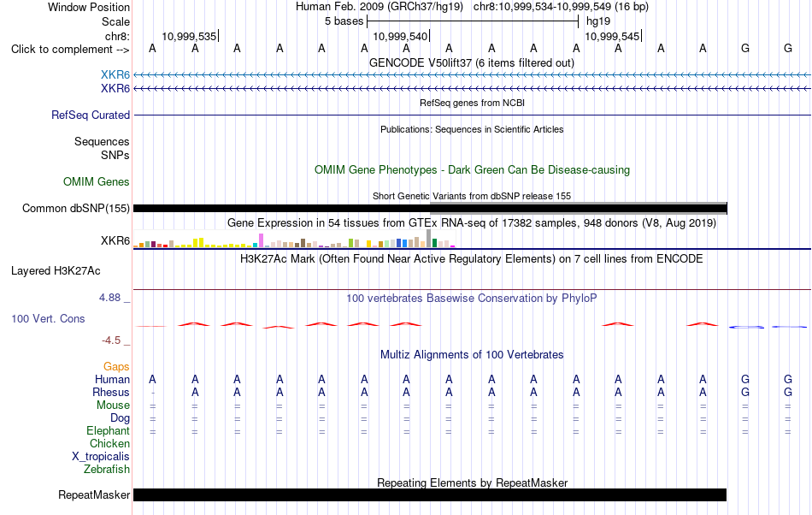Click the Scale label
812x515 pixels.
pyautogui.click(x=115, y=21)
